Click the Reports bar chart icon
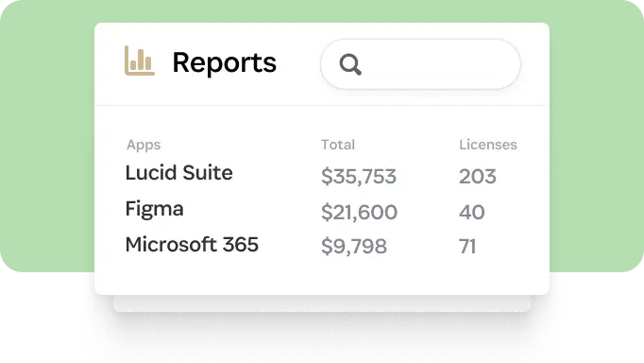The width and height of the screenshot is (644, 363). [x=140, y=60]
